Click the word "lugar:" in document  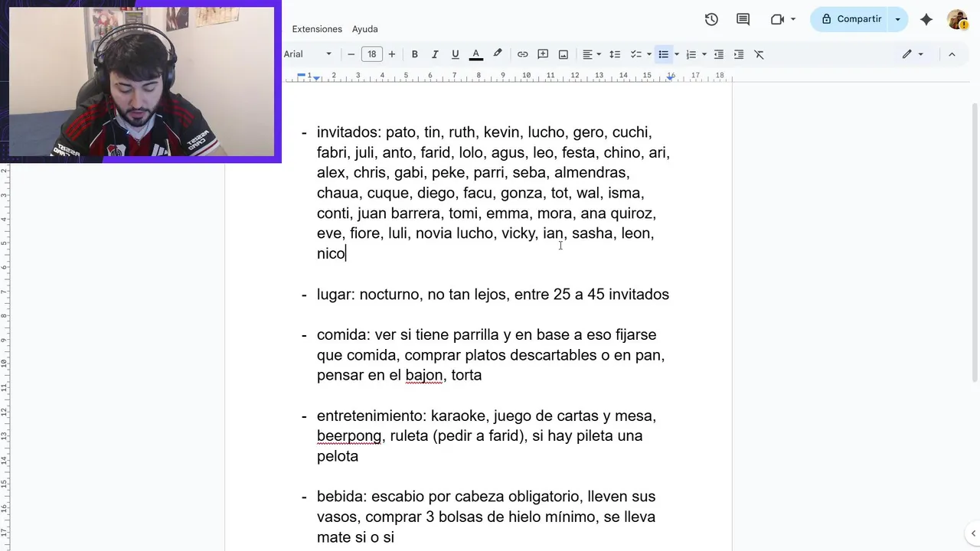(336, 295)
